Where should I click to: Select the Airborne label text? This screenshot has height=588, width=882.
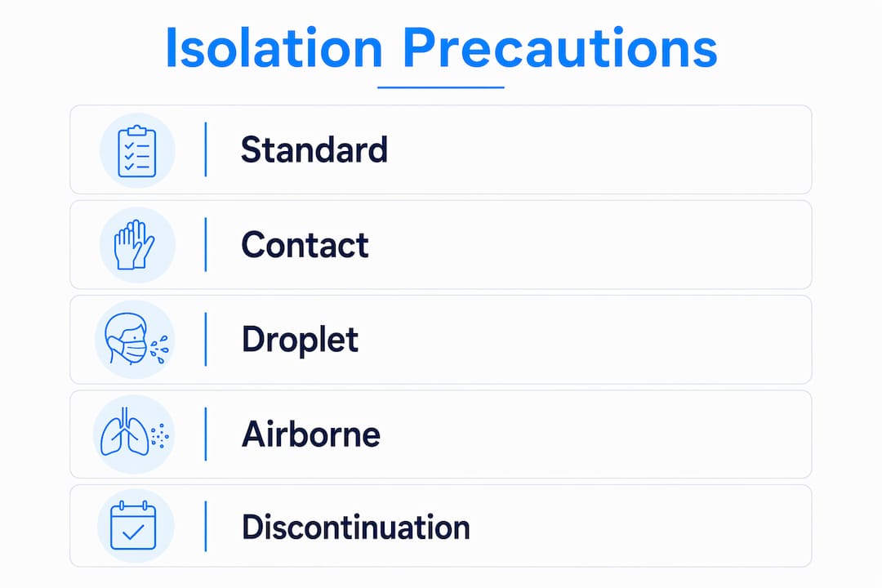tap(311, 434)
